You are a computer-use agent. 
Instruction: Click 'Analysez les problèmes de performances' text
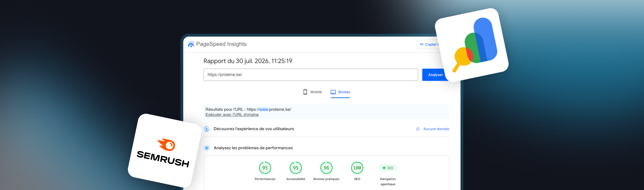253,148
